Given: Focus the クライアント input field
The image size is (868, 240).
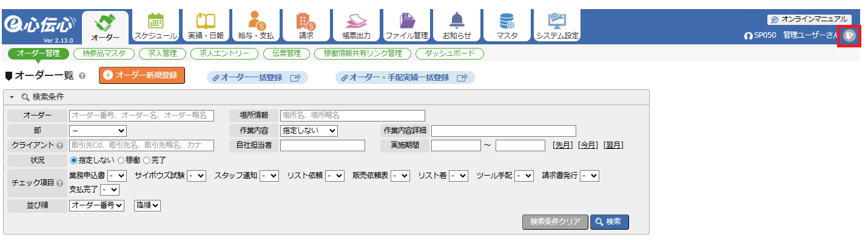Looking at the screenshot, I should pyautogui.click(x=141, y=145).
